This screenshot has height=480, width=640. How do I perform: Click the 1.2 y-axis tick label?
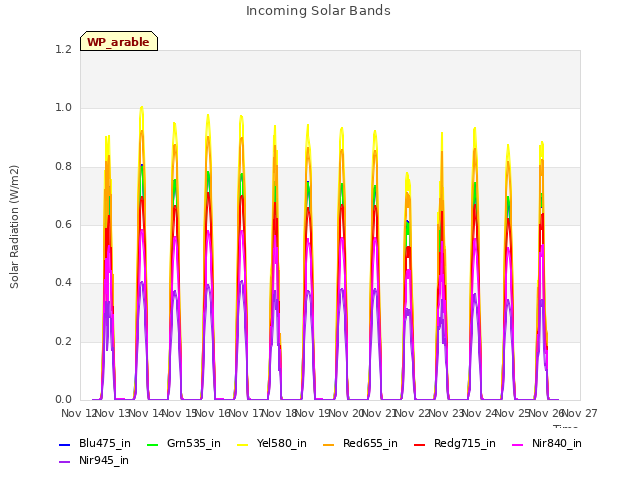pyautogui.click(x=63, y=49)
